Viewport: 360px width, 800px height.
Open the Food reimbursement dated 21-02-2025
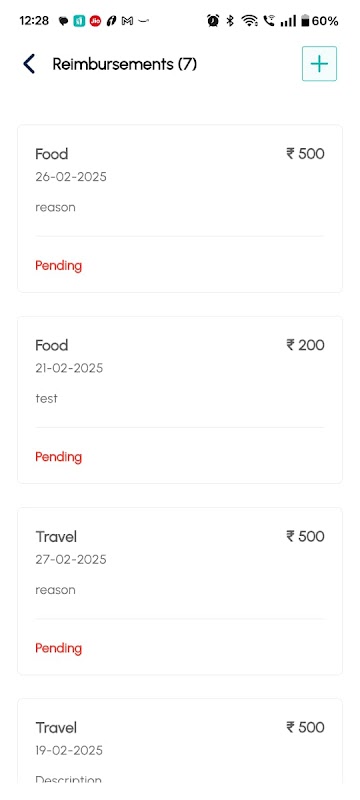coord(180,399)
